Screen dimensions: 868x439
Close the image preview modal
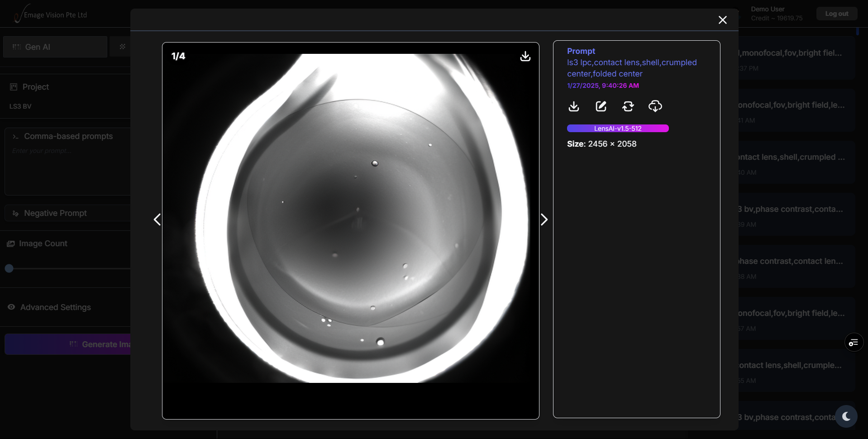[x=722, y=20]
